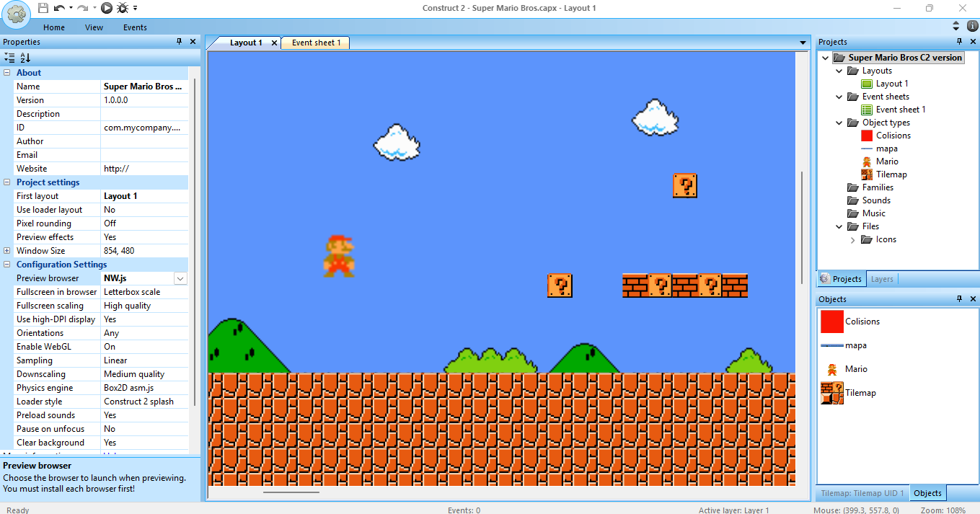Close the Layout 1 tab

[x=274, y=43]
